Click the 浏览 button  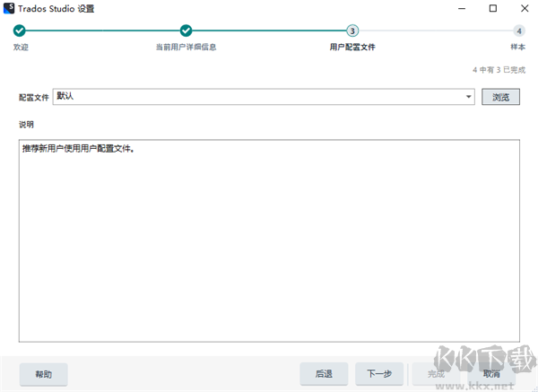tap(500, 97)
